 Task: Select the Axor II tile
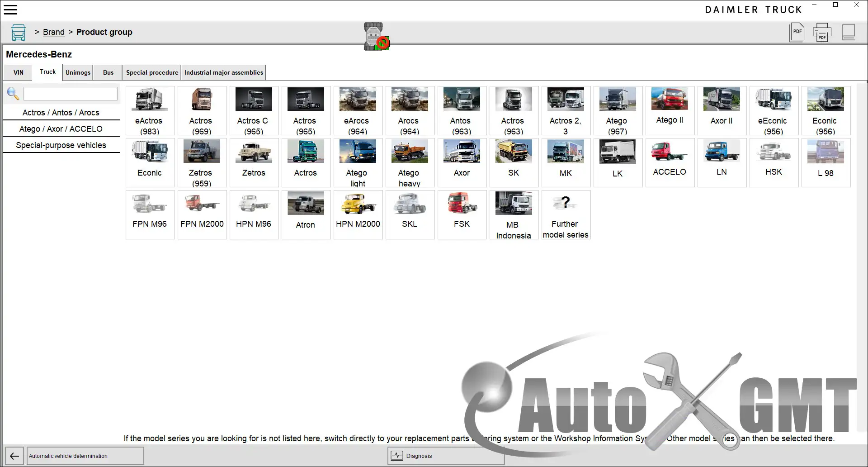pyautogui.click(x=722, y=111)
